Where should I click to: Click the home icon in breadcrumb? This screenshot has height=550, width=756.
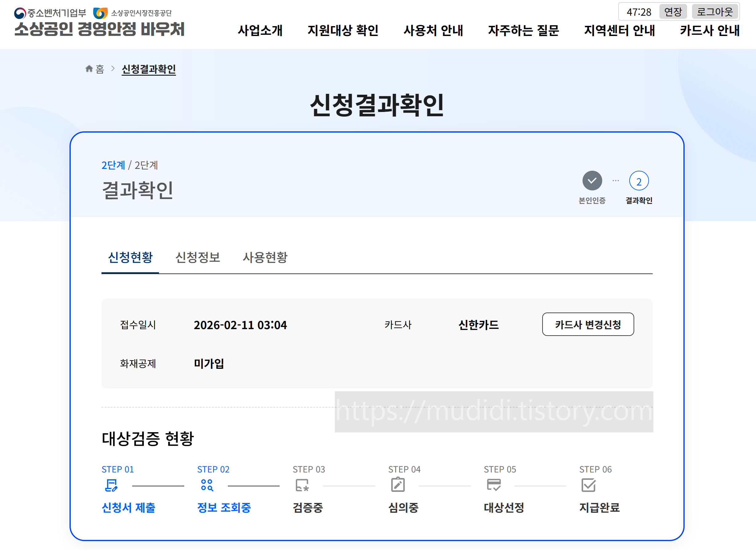(x=89, y=69)
